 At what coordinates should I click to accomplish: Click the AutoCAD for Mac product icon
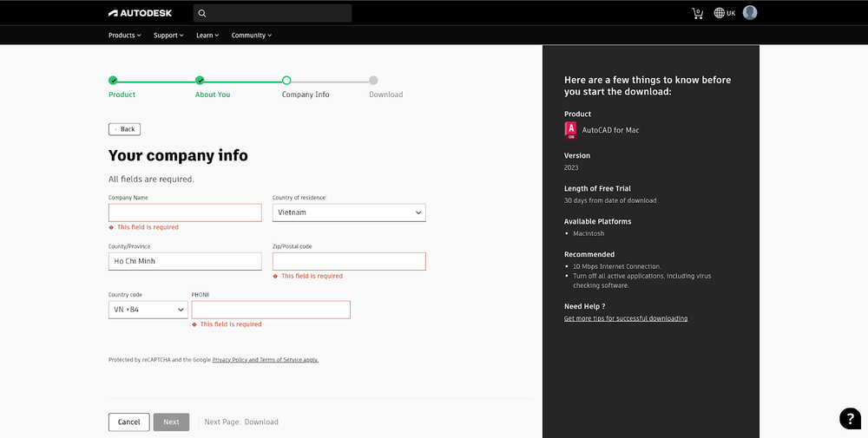pyautogui.click(x=570, y=130)
